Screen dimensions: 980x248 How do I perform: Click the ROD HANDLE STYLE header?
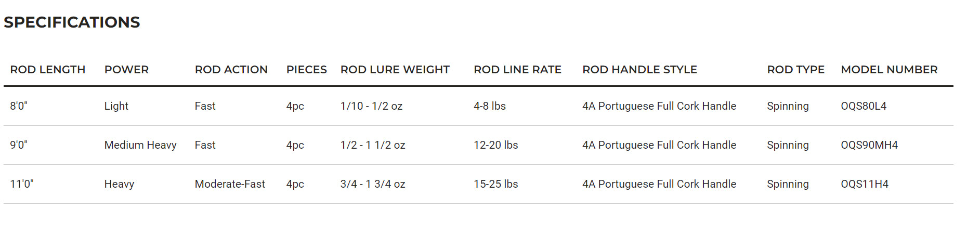click(x=639, y=70)
